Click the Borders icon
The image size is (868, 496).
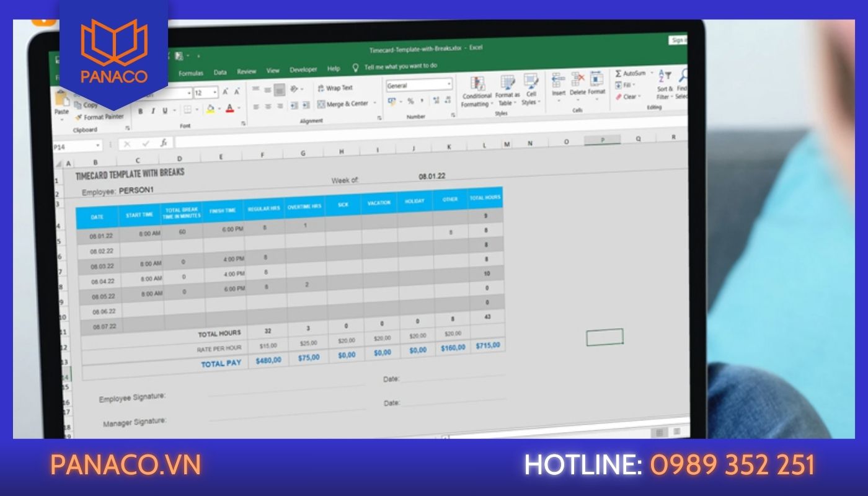point(188,110)
